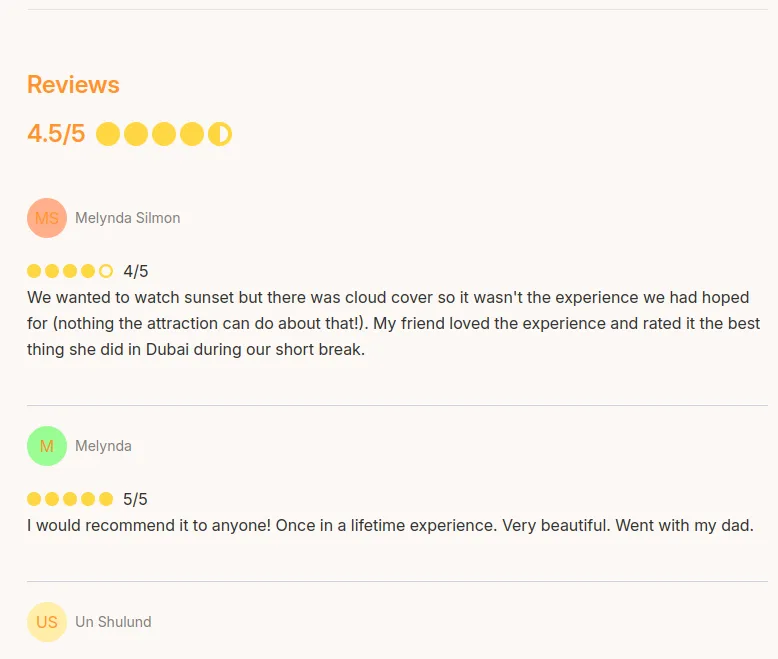The width and height of the screenshot is (778, 659).
Task: Click the first star in the 5/5 rating
Action: tap(34, 499)
